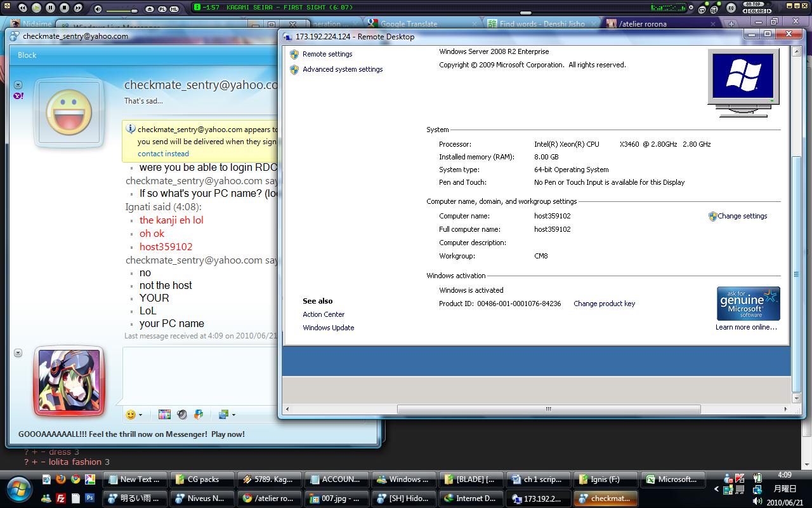
Task: Click the background picture icon in Messenger
Action: pos(223,415)
